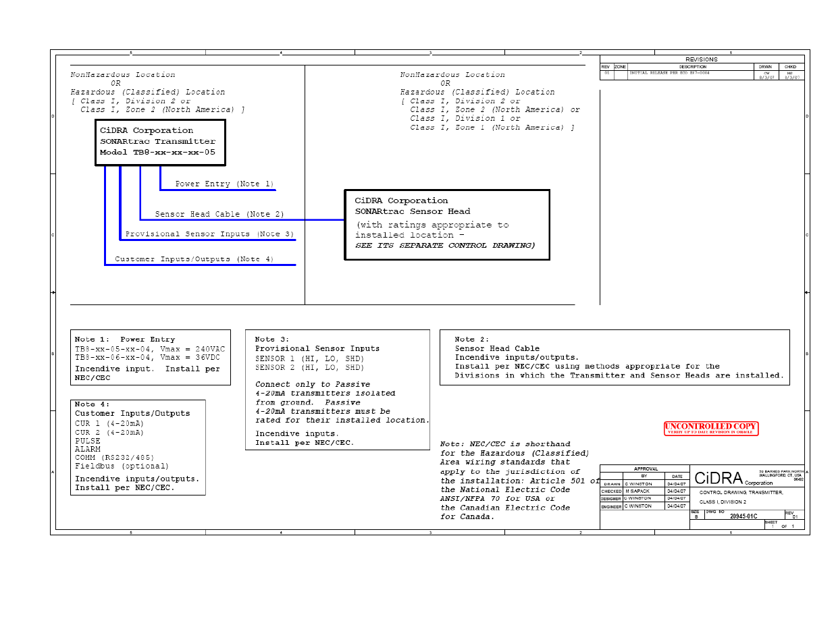The width and height of the screenshot is (834, 644).
Task: Select the "TB8-xx-05-xx-04, Vmax = 240VAC" line
Action: click(x=150, y=350)
